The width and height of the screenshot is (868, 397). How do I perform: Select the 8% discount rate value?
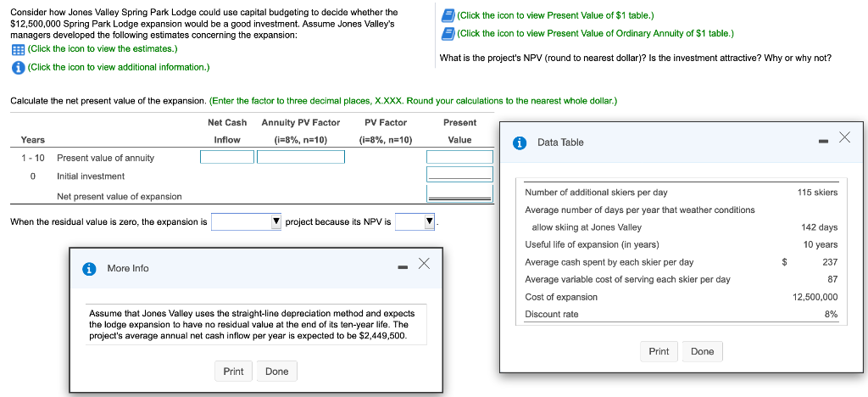pos(832,315)
